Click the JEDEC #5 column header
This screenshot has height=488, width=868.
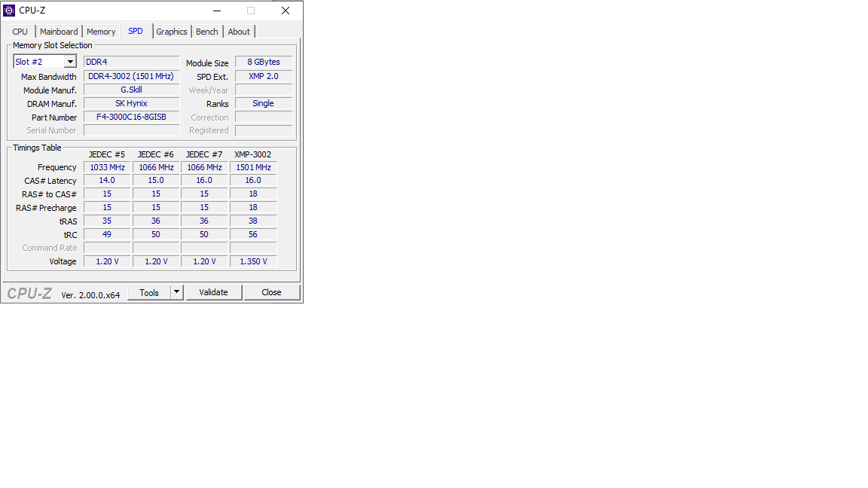pos(107,154)
